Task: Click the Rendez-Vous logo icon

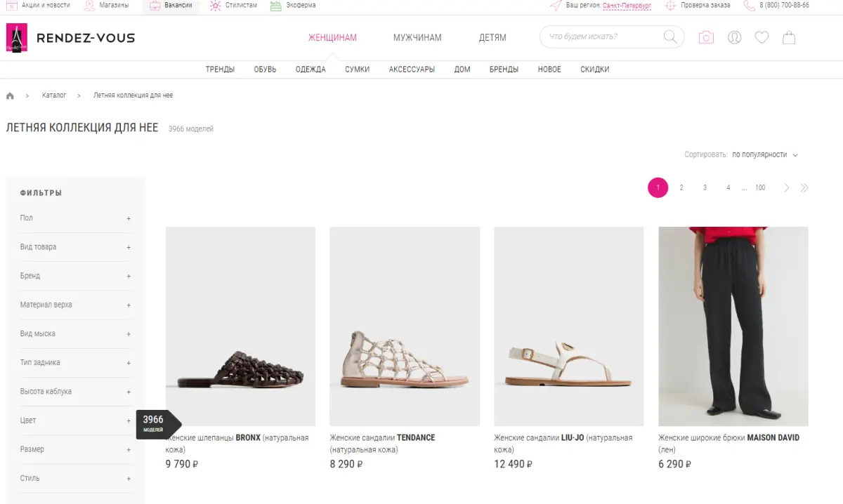Action: click(x=17, y=37)
